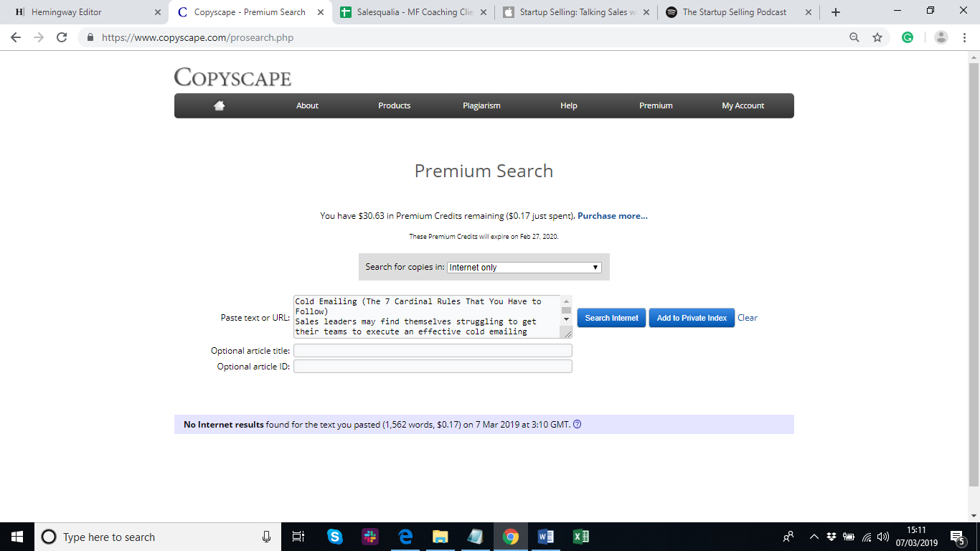The width and height of the screenshot is (980, 551).
Task: Click the Optional article title field
Action: click(x=433, y=351)
